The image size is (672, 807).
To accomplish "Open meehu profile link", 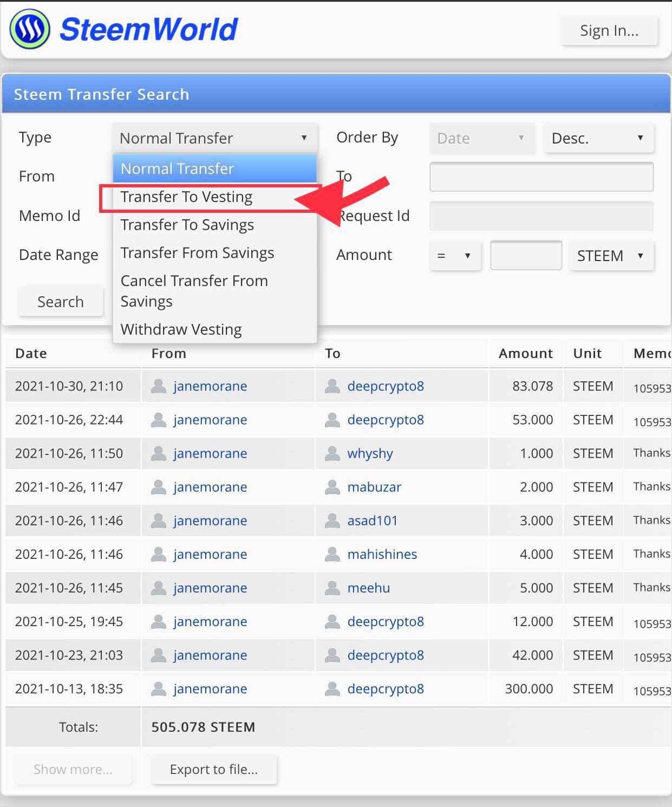I will click(x=369, y=588).
